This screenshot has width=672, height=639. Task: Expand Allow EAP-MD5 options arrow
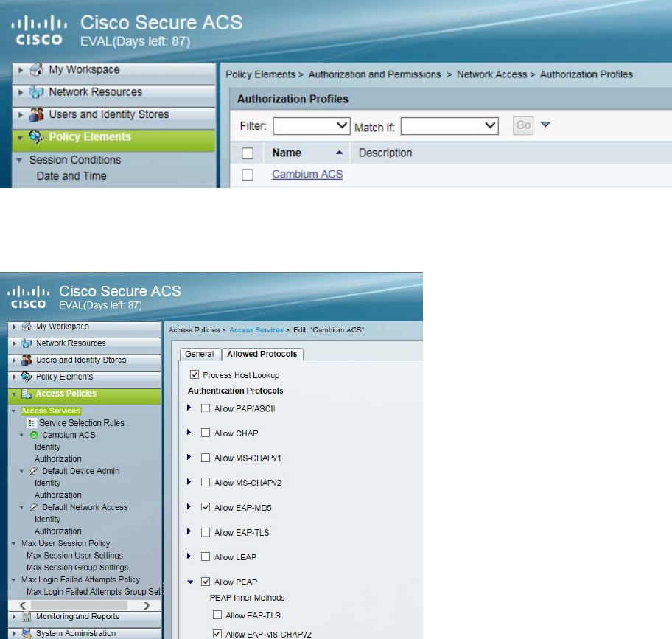[x=189, y=507]
